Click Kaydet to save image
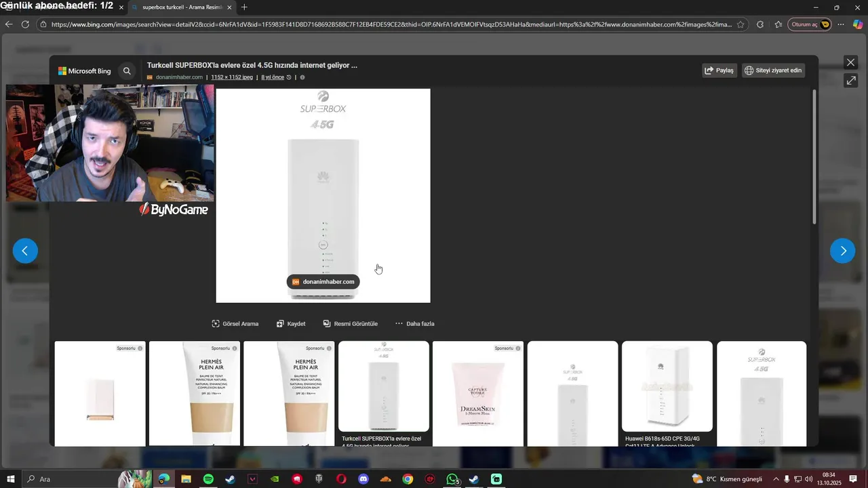The image size is (868, 488). [291, 324]
